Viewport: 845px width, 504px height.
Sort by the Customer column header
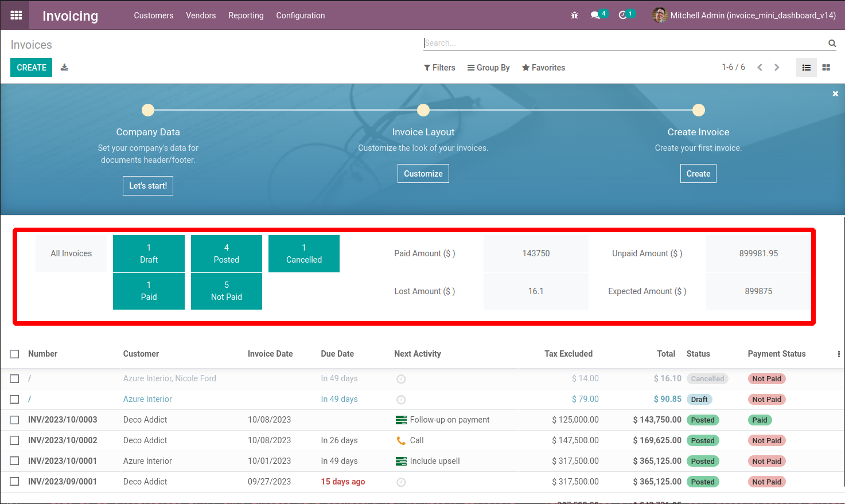141,354
